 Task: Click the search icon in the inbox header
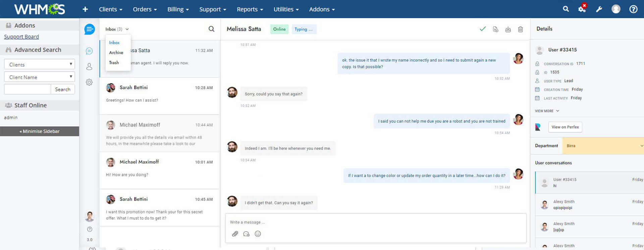pos(211,29)
